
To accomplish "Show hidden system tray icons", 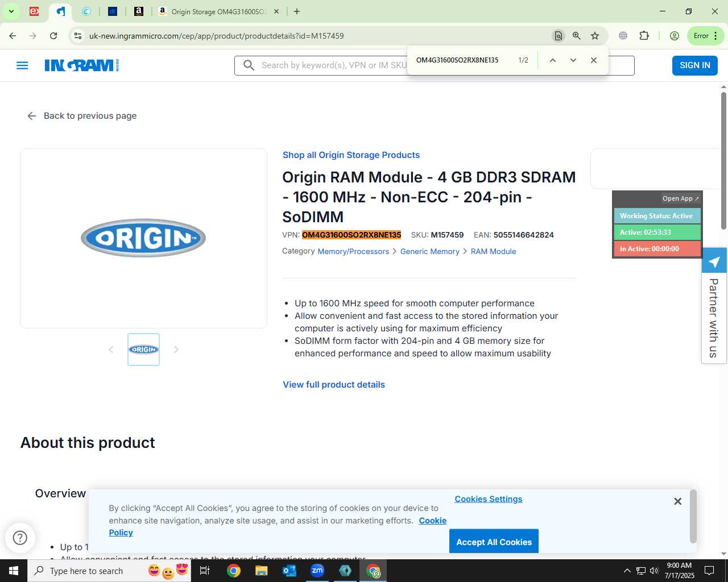I will 627,571.
